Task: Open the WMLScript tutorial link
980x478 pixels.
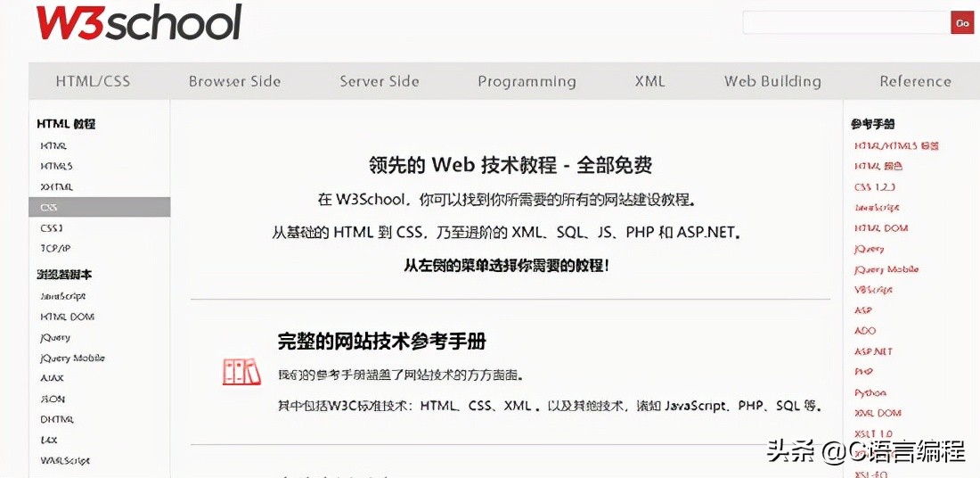Action: click(65, 460)
